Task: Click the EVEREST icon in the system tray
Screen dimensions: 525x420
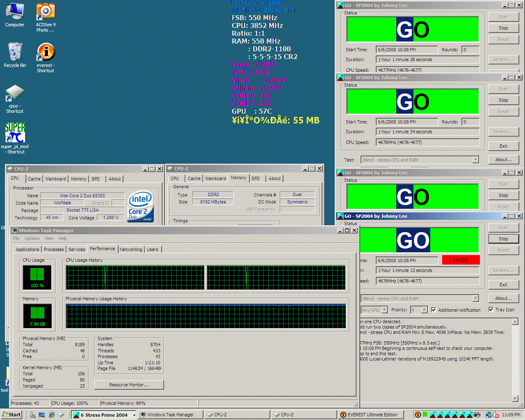Action: 418,415
